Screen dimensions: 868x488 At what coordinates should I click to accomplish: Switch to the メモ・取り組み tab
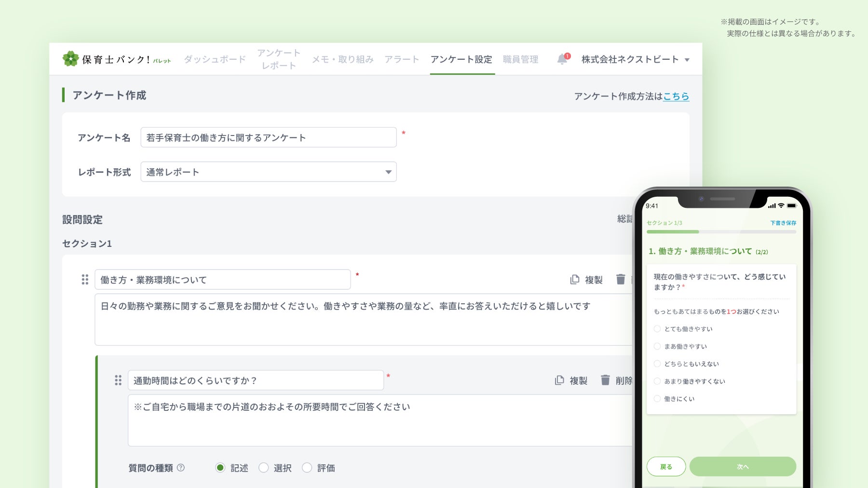[342, 59]
